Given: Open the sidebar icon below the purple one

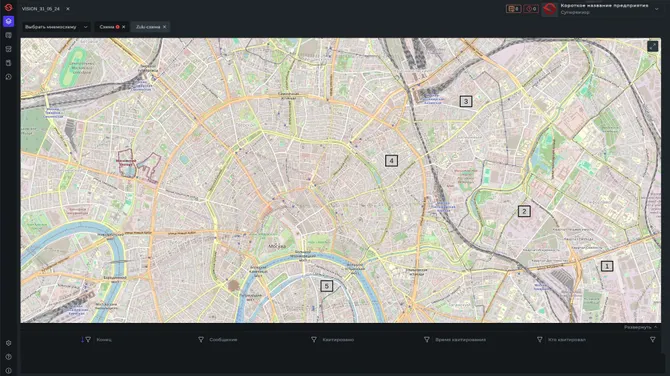Looking at the screenshot, I should click(x=8, y=35).
